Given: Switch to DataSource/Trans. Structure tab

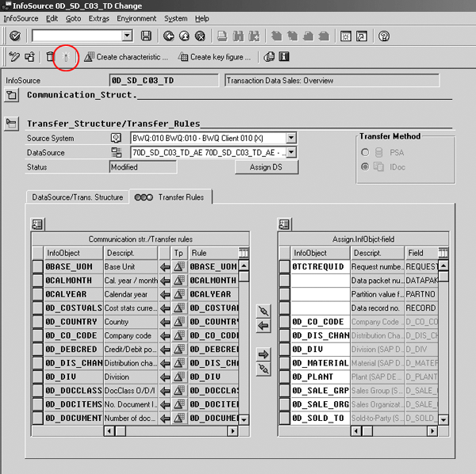Looking at the screenshot, I should (76, 197).
